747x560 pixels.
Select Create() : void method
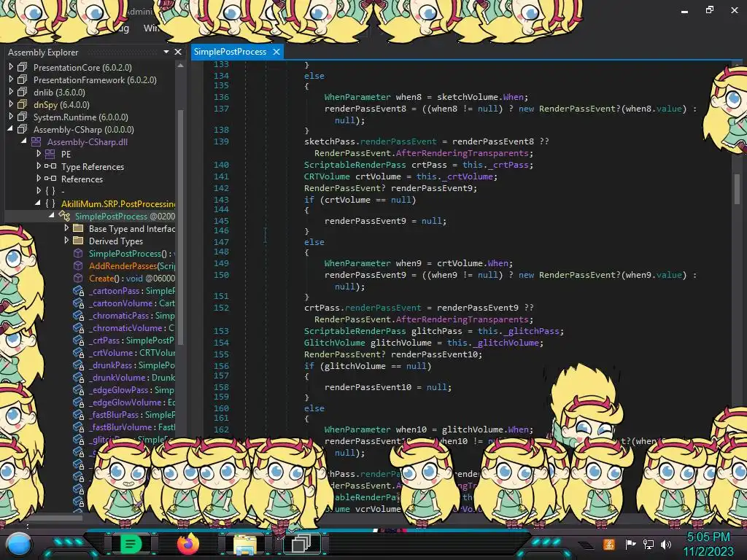[x=132, y=278]
